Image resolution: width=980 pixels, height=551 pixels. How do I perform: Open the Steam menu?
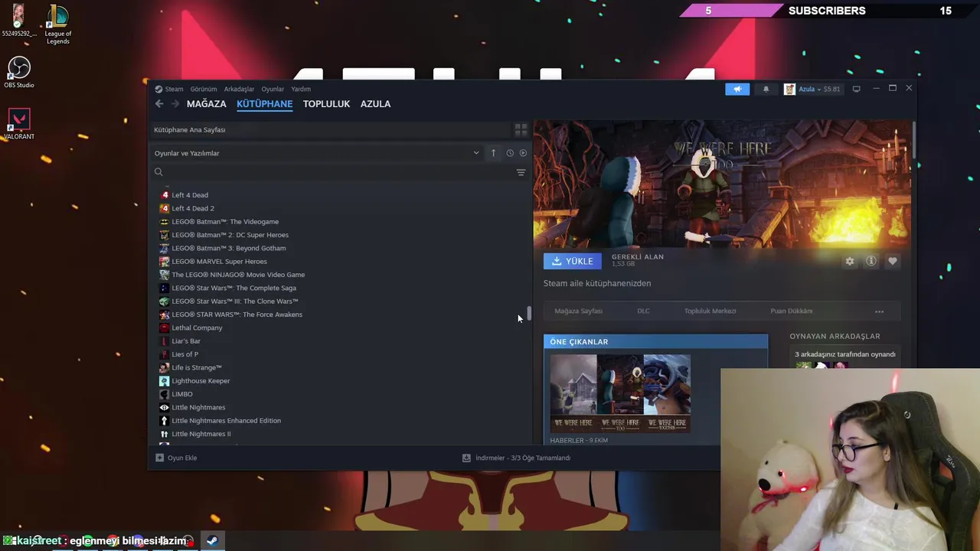(x=174, y=89)
